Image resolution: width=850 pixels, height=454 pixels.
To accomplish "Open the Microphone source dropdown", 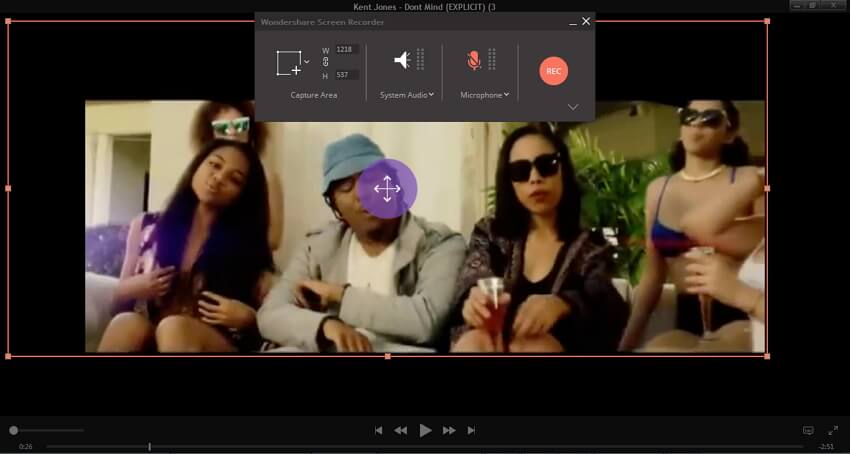I will click(485, 95).
